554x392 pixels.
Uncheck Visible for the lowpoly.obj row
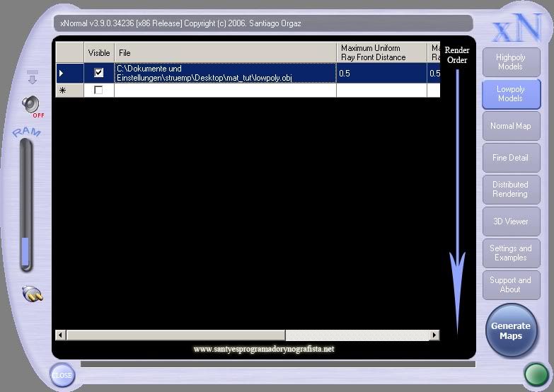click(98, 72)
